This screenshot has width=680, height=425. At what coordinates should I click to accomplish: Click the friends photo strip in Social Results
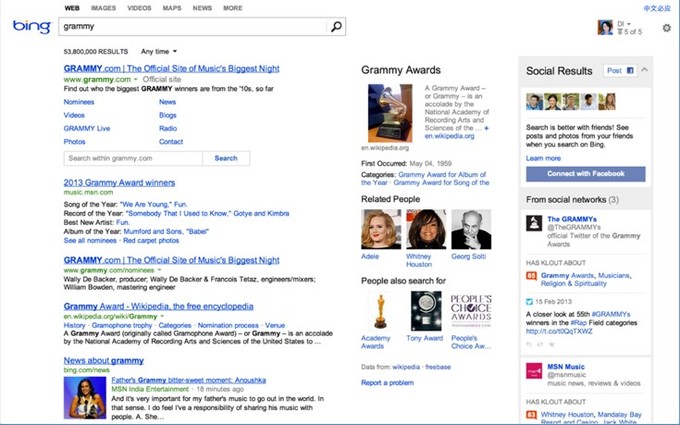[571, 101]
